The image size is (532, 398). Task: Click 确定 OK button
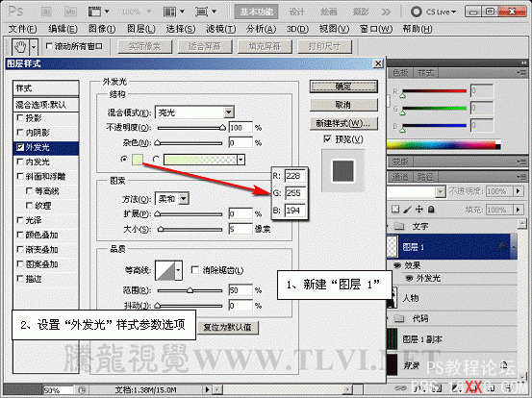pos(343,87)
